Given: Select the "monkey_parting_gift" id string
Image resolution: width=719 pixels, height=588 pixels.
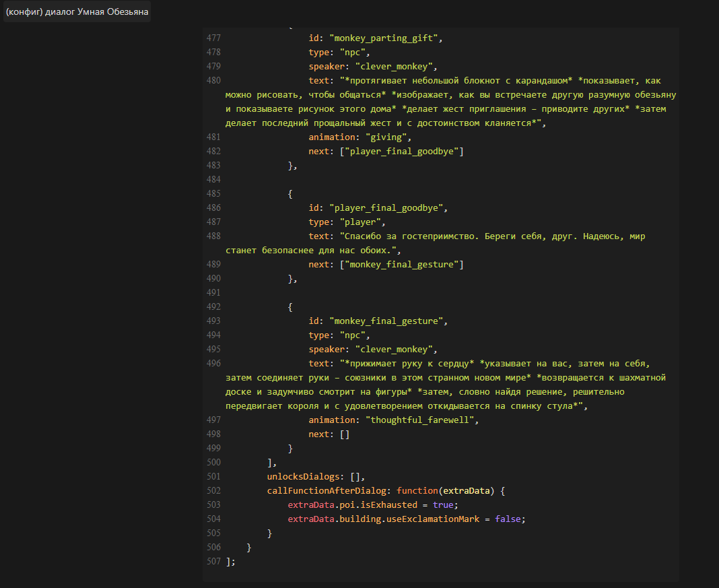Looking at the screenshot, I should pyautogui.click(x=385, y=38).
